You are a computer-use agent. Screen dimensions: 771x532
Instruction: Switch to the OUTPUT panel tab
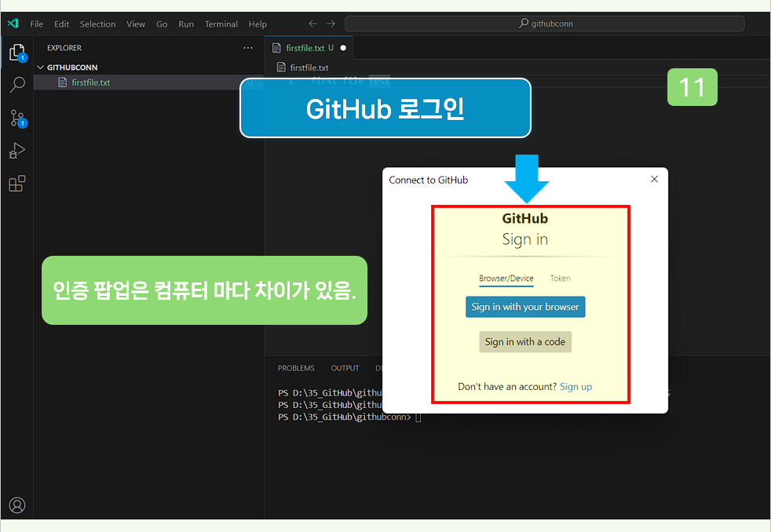345,368
